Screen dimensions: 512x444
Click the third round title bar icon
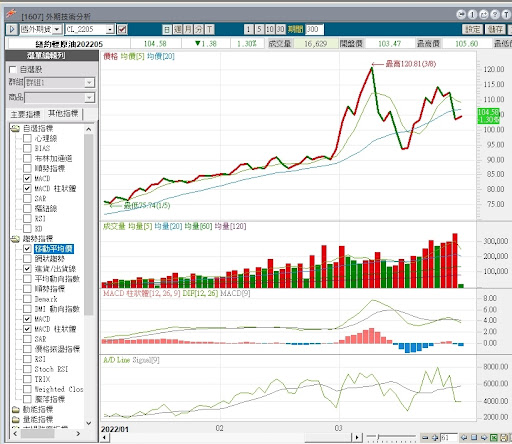coord(484,14)
